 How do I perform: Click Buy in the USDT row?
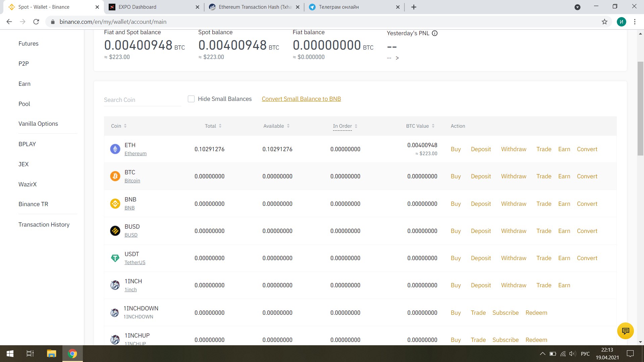(x=455, y=258)
